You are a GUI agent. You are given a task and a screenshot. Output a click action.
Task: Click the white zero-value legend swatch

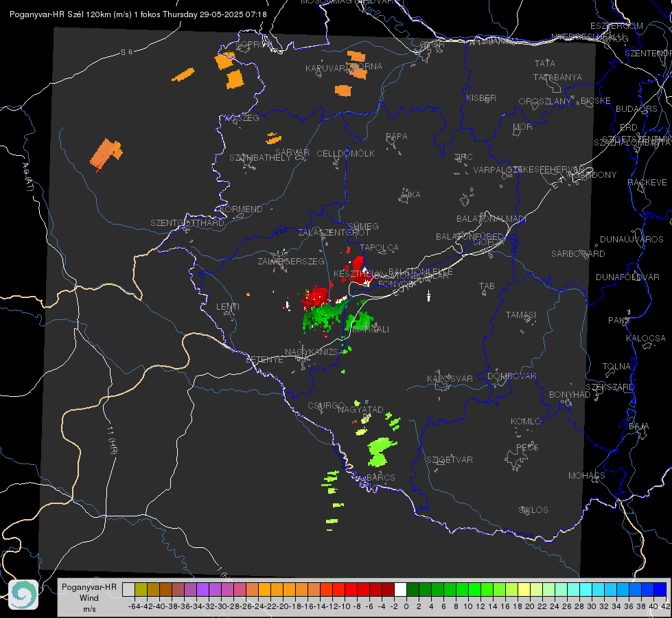click(x=400, y=589)
